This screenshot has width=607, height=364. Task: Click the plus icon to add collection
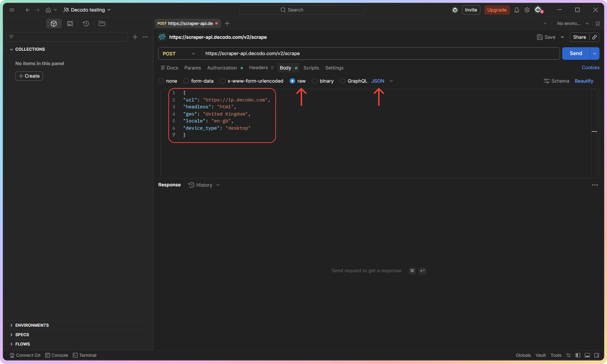[135, 37]
